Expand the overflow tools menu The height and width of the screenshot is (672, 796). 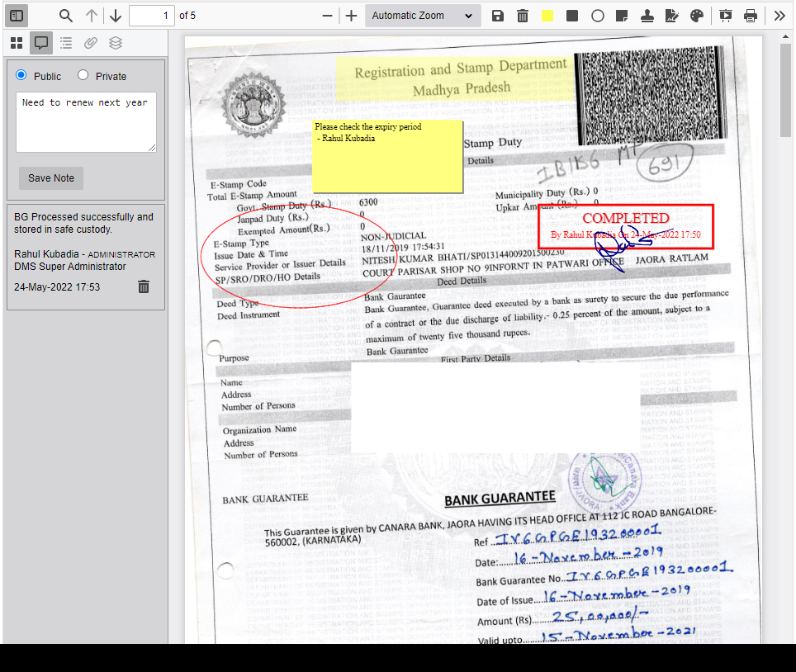point(778,15)
